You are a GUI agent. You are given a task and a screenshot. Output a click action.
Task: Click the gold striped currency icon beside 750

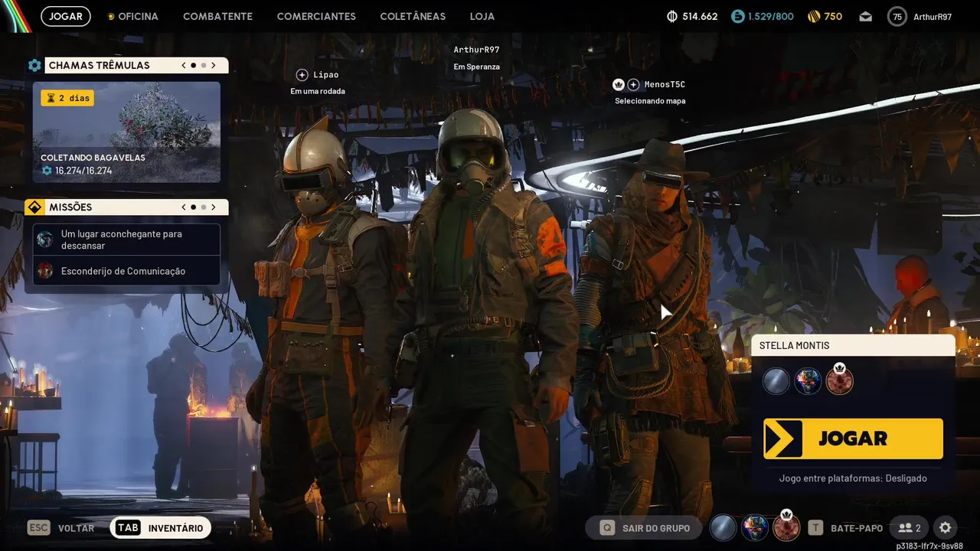coord(814,16)
